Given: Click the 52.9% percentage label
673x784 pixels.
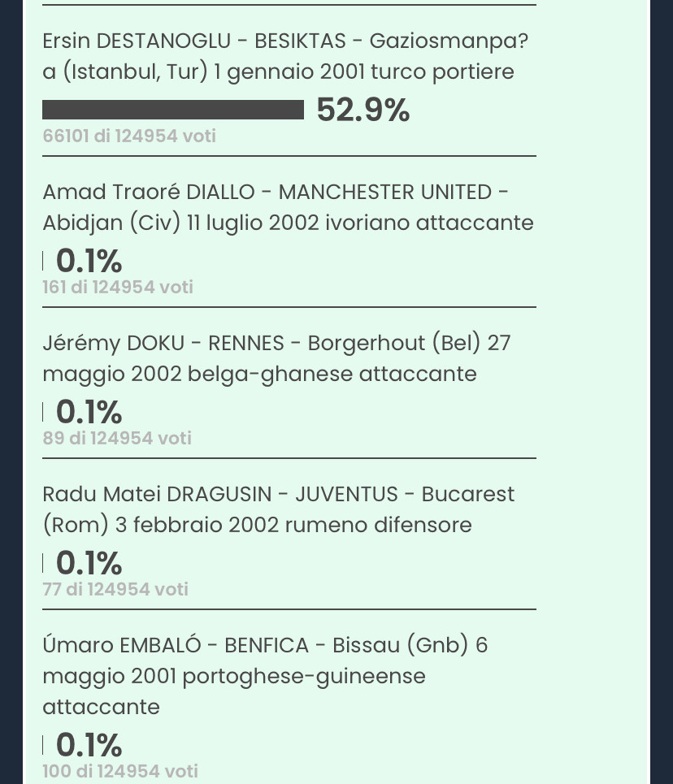Looking at the screenshot, I should (x=363, y=110).
